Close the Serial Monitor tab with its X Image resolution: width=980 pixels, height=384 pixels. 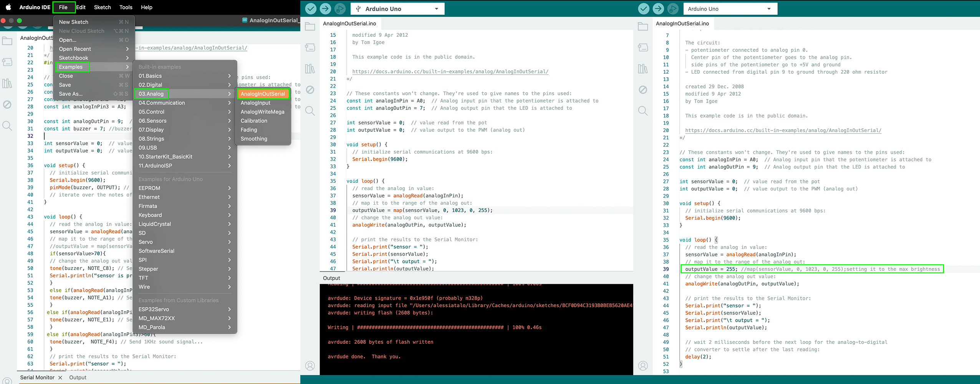[x=60, y=377]
